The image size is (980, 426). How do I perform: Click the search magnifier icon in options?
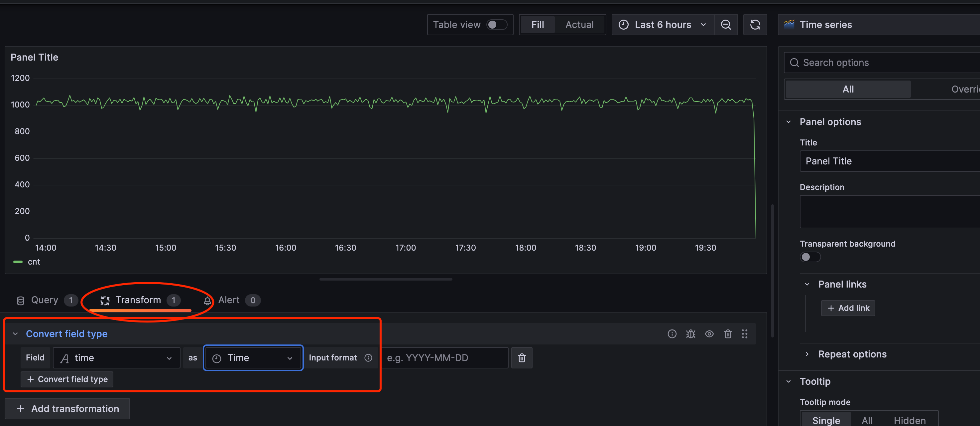pyautogui.click(x=795, y=63)
